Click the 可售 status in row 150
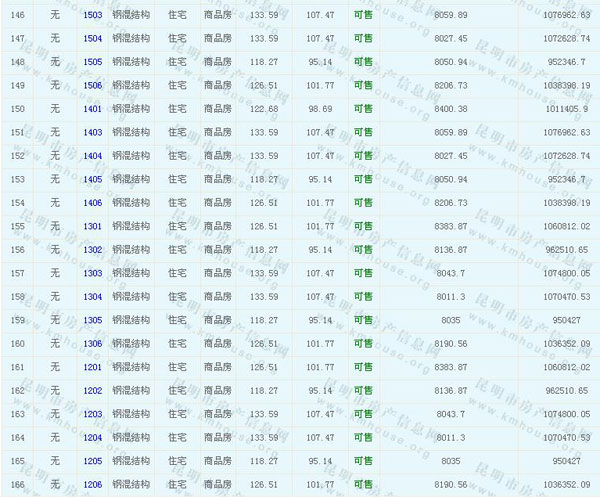The width and height of the screenshot is (600, 497). click(x=363, y=108)
